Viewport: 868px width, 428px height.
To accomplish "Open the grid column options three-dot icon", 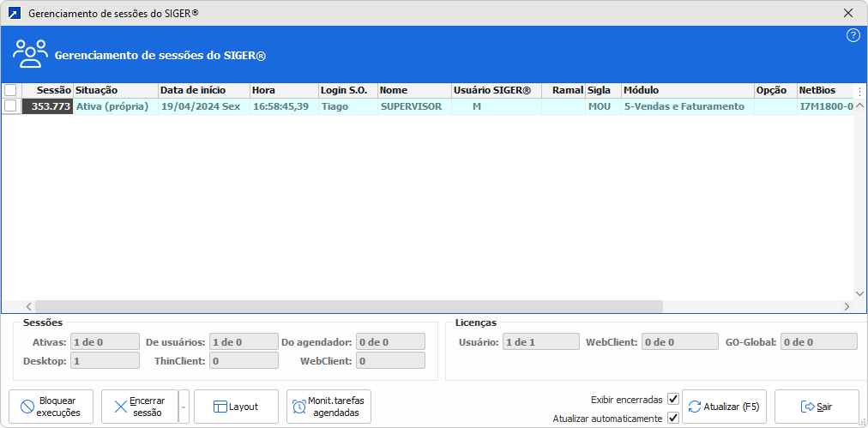I will pyautogui.click(x=859, y=91).
